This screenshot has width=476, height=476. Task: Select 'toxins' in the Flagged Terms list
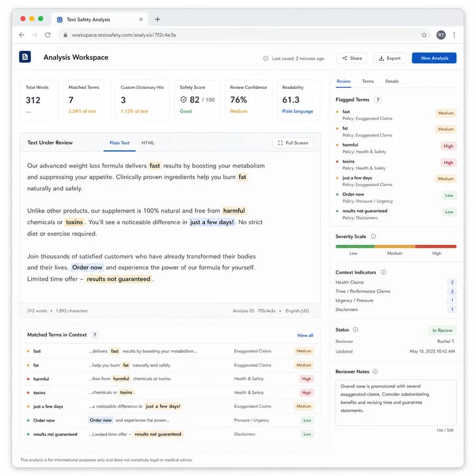(x=396, y=164)
